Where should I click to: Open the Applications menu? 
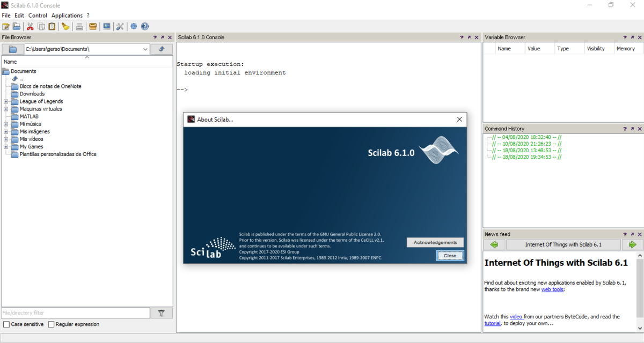tap(67, 16)
